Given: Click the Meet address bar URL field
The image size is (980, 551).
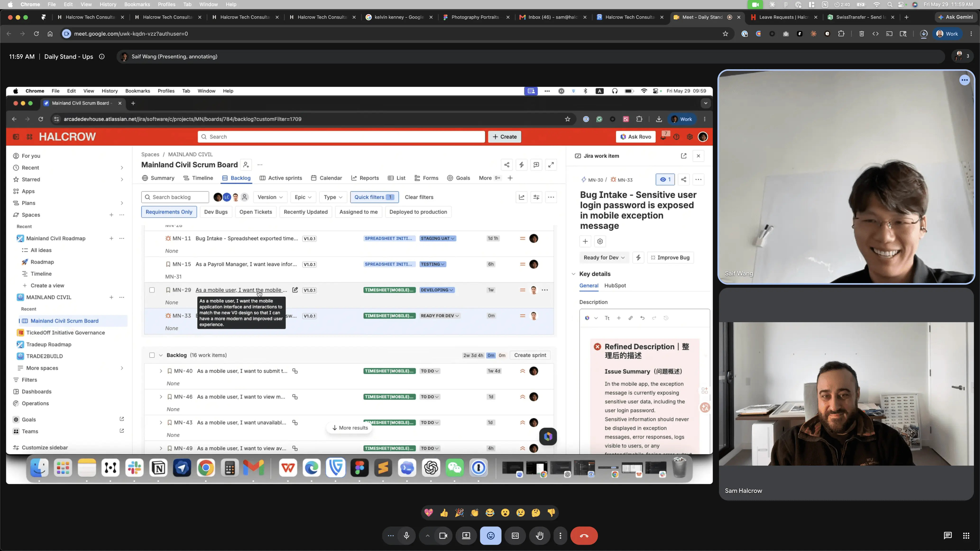Looking at the screenshot, I should point(396,34).
